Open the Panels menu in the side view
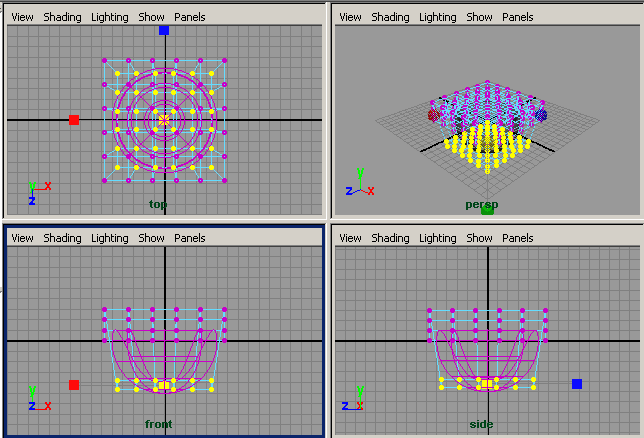Screen dimensions: 644x438 point(517,238)
